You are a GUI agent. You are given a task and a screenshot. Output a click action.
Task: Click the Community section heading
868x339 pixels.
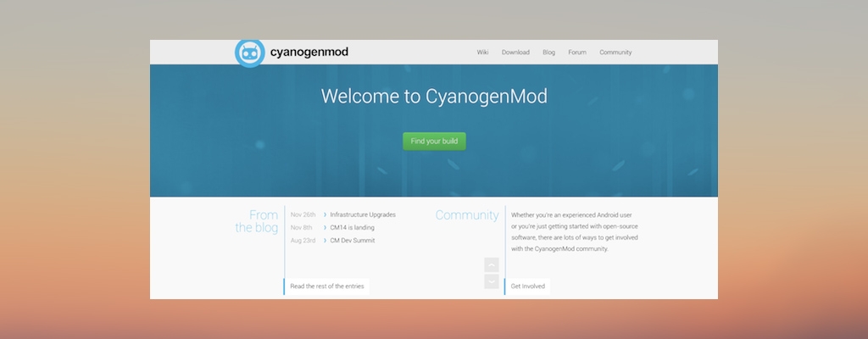point(467,215)
